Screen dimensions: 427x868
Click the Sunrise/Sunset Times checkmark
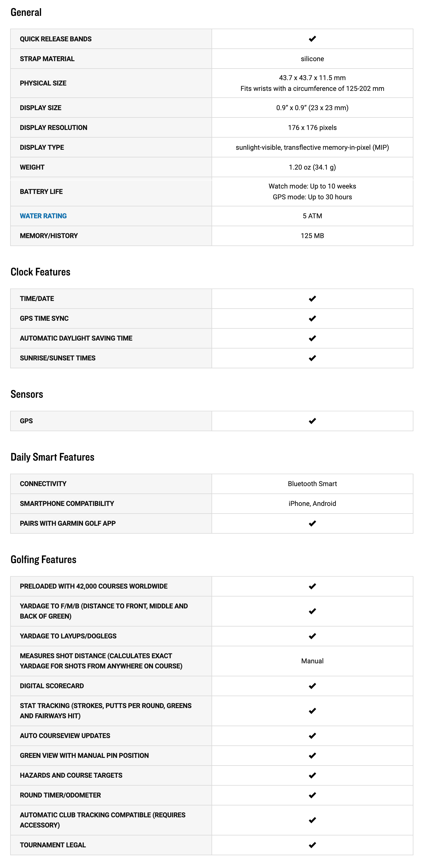(x=312, y=358)
